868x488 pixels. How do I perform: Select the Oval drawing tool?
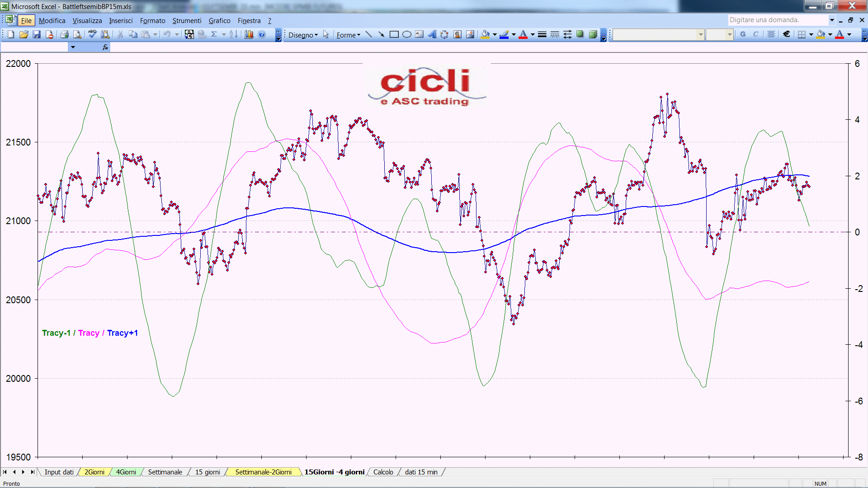[x=407, y=34]
